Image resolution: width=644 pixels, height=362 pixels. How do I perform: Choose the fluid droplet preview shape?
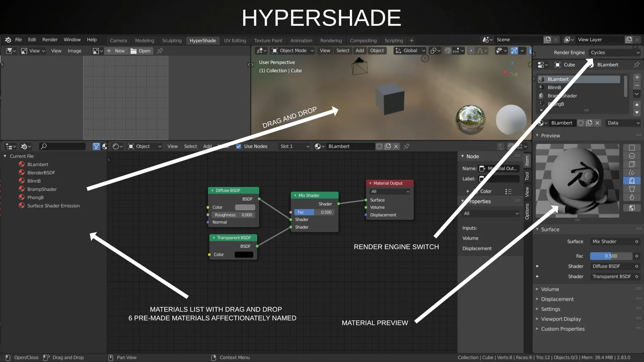[632, 197]
